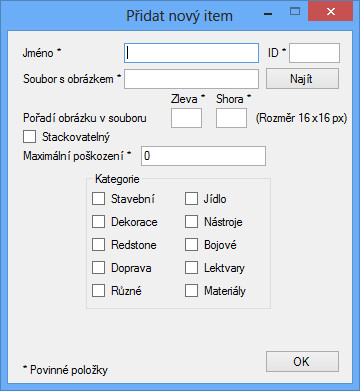This screenshot has height=391, width=360.
Task: Check the Stavební category
Action: point(98,199)
